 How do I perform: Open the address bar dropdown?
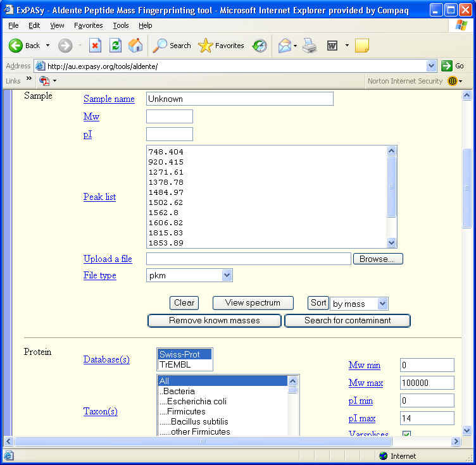pyautogui.click(x=431, y=66)
